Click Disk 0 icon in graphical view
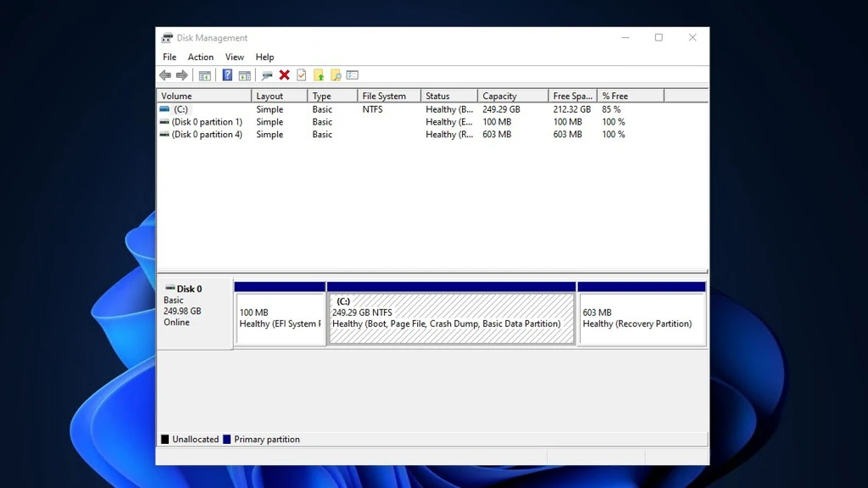Image resolution: width=868 pixels, height=488 pixels. pos(170,288)
